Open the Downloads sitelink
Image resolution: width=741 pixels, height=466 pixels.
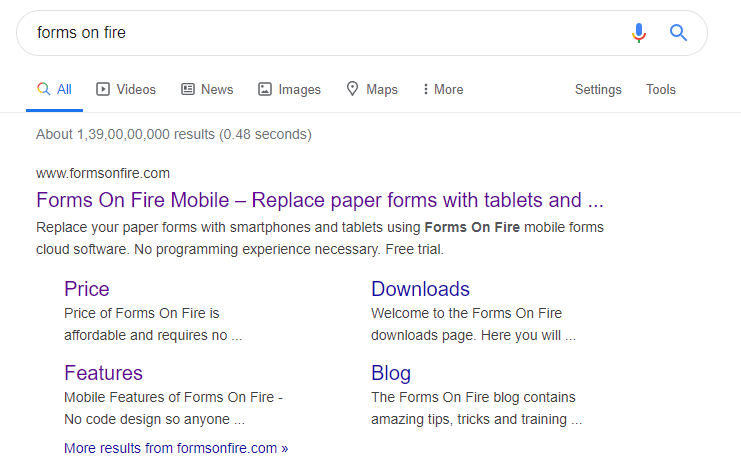tap(420, 289)
